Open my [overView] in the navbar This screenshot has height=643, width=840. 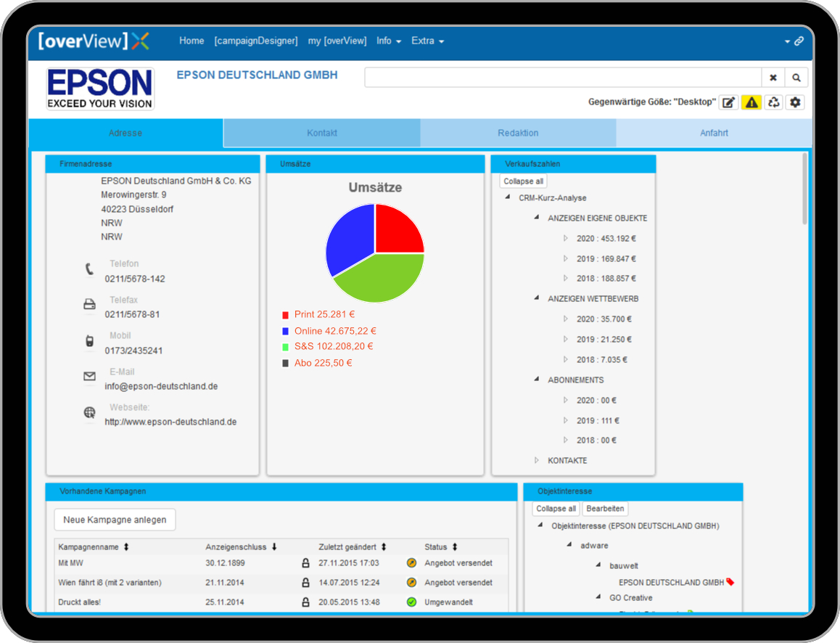pyautogui.click(x=337, y=41)
